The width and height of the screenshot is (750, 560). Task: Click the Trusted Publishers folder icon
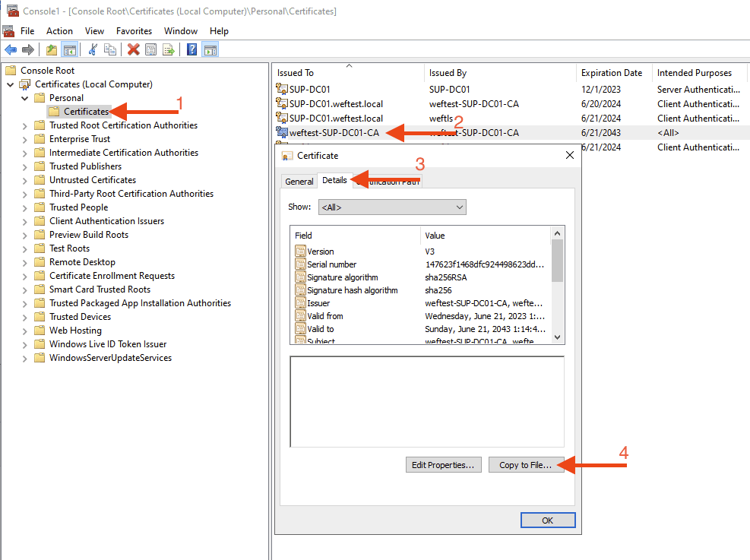pyautogui.click(x=40, y=166)
